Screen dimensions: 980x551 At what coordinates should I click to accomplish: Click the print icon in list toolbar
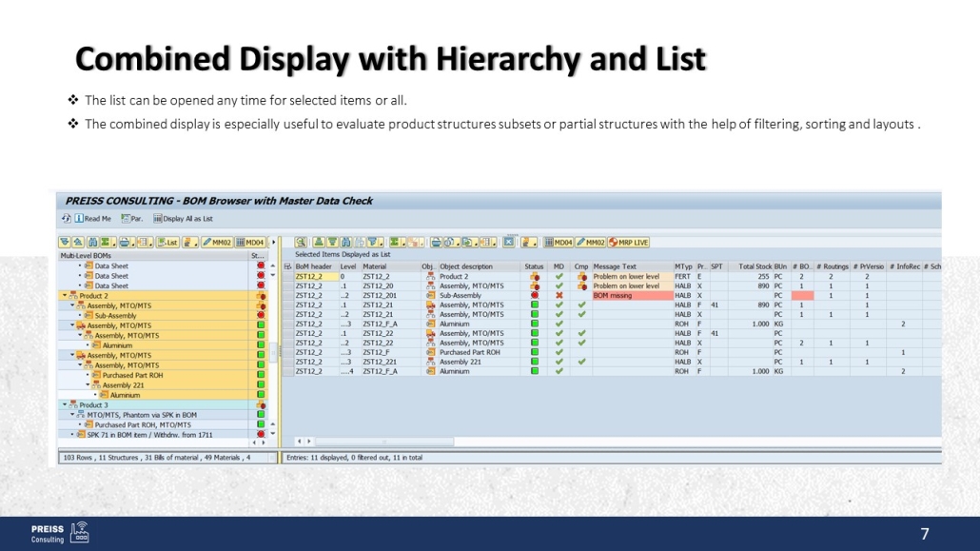tap(439, 243)
